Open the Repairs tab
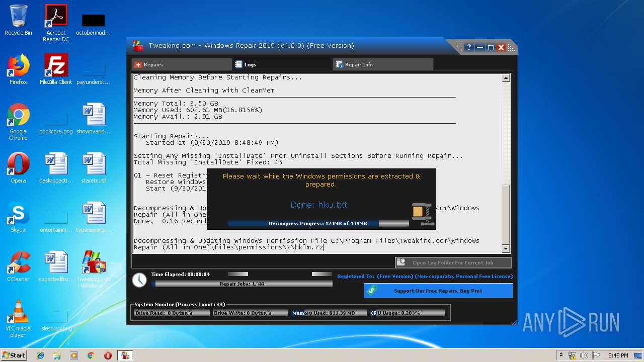Viewport: 644px width, 362px height. click(x=182, y=64)
